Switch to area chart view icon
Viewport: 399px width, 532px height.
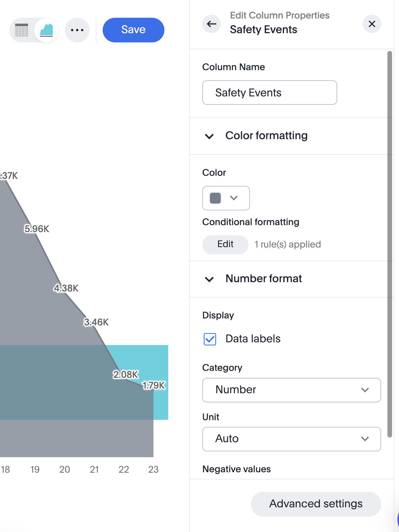(x=46, y=30)
